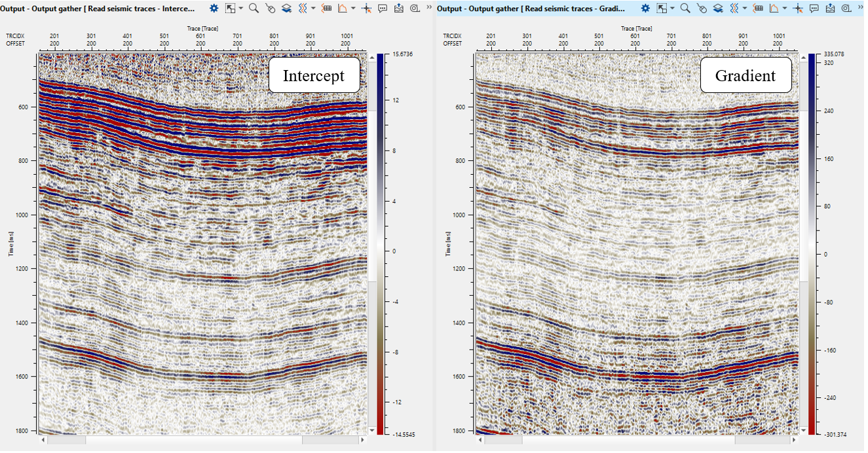Select the magnifier zoom tool in Gradient window
This screenshot has height=453, width=868.
[x=685, y=9]
